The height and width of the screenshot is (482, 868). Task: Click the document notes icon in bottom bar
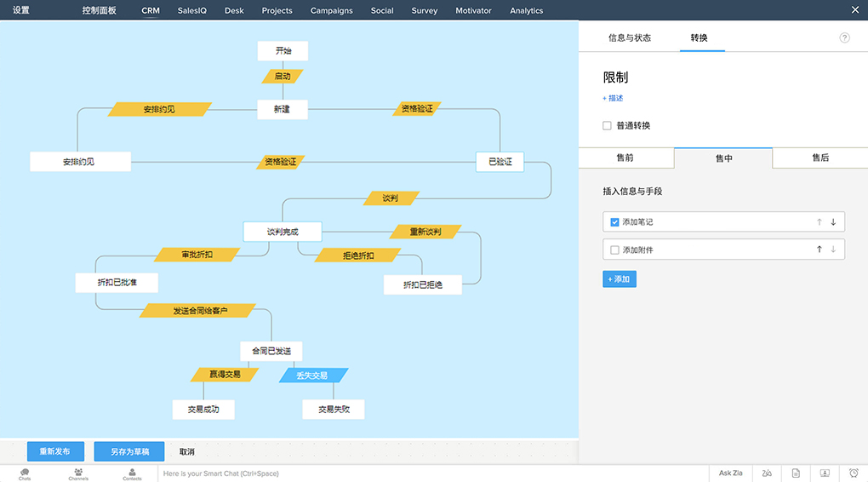796,473
